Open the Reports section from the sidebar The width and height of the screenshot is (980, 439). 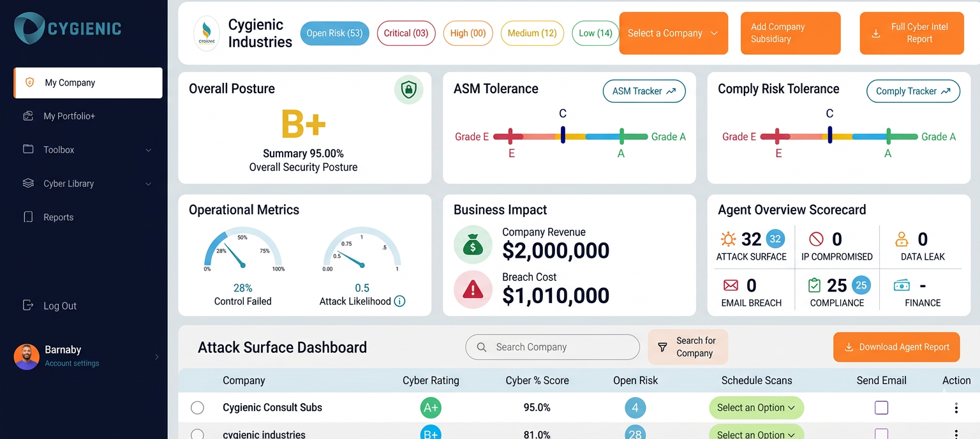57,217
